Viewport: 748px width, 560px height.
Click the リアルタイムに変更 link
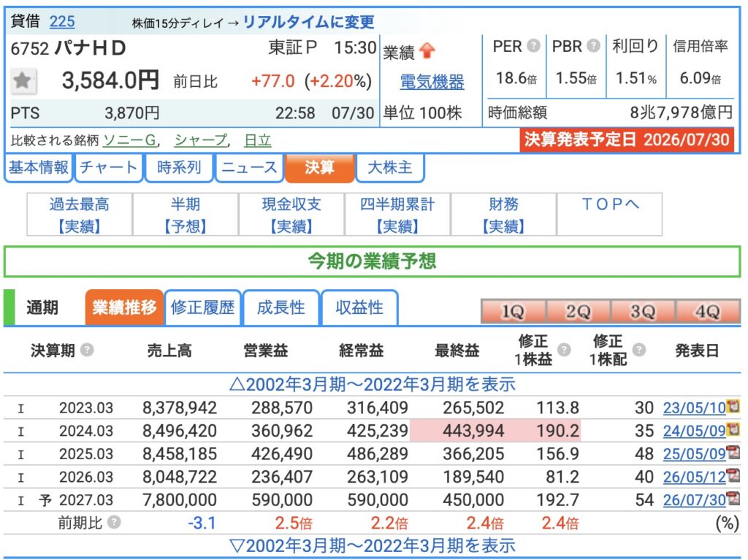309,22
